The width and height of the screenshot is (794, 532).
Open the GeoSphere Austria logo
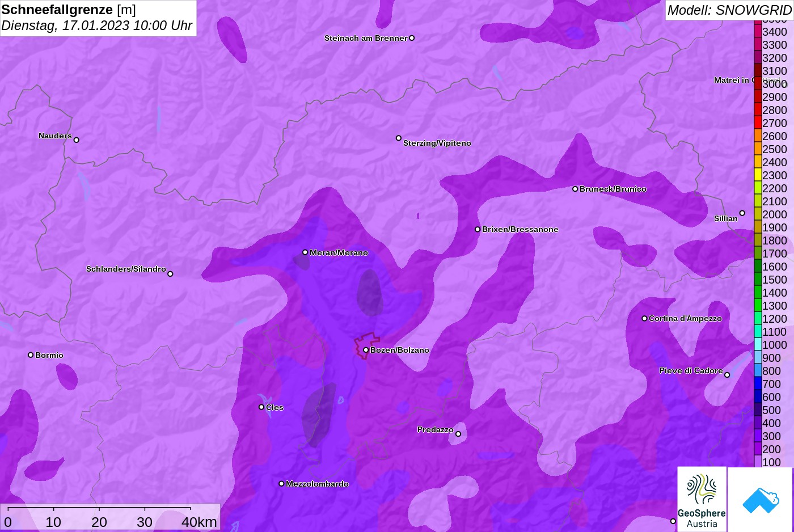coord(702,499)
